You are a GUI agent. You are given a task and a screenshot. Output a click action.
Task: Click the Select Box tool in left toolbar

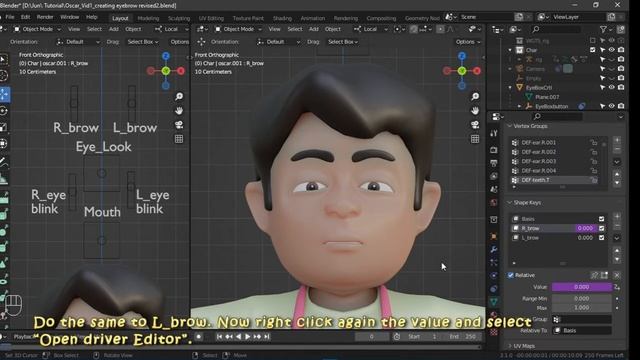[4, 60]
